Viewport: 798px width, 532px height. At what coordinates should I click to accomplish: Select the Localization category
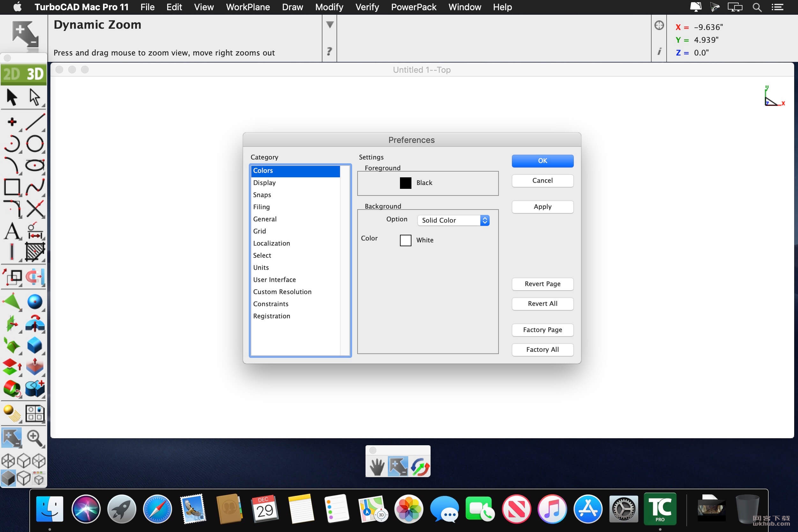coord(295,243)
